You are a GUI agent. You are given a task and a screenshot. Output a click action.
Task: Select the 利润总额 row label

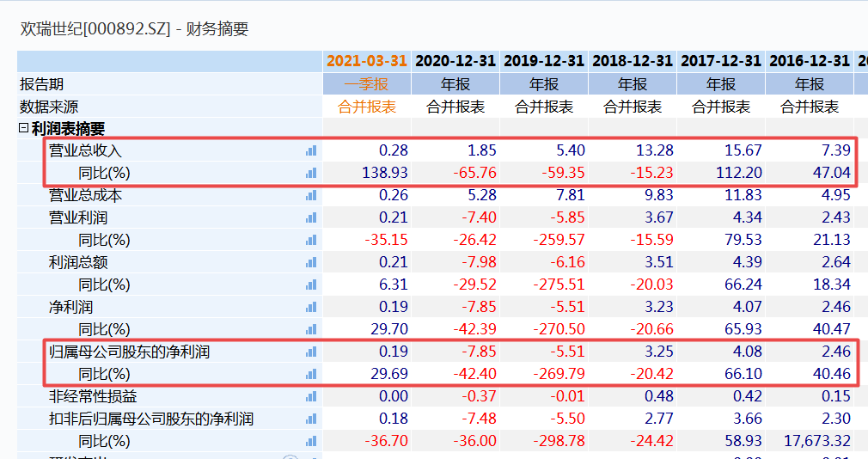click(78, 262)
